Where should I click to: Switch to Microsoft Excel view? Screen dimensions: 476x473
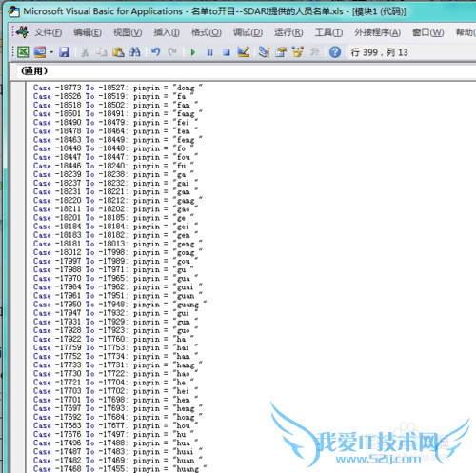(x=23, y=52)
